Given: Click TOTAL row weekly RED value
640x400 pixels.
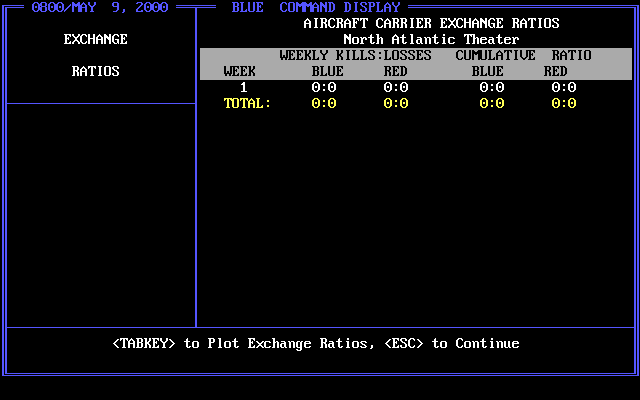Looking at the screenshot, I should pyautogui.click(x=396, y=103).
